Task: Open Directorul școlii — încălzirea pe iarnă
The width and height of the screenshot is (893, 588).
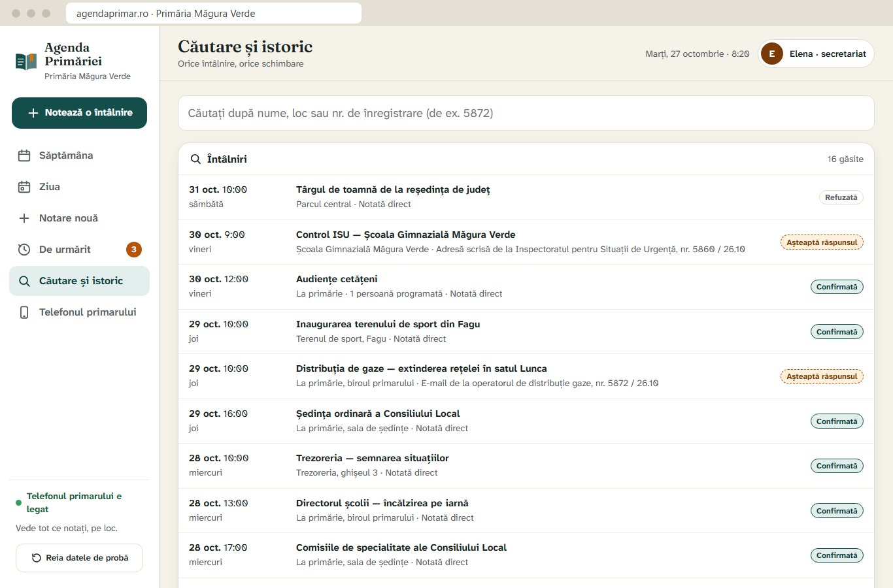Action: pyautogui.click(x=526, y=511)
